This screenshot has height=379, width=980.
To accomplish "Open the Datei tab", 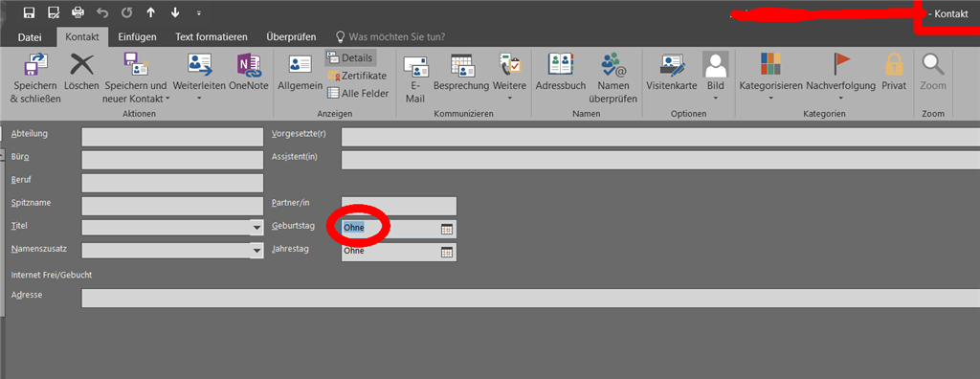I will (30, 37).
